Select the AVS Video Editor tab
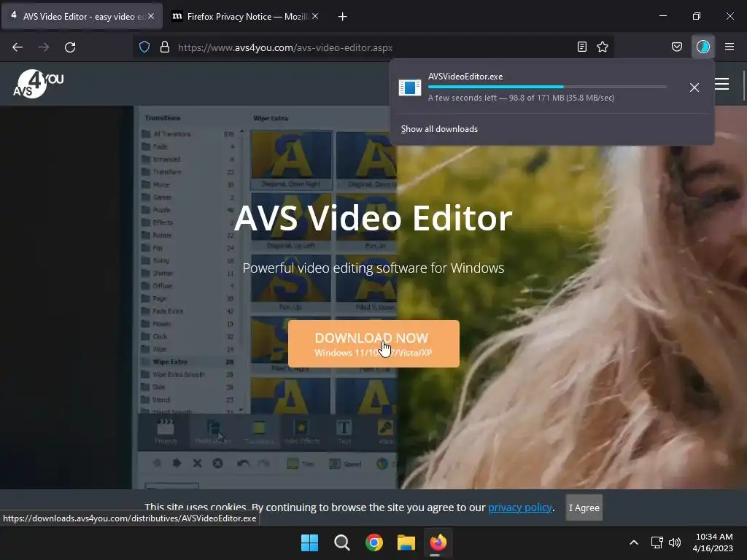The image size is (747, 560). point(82,17)
